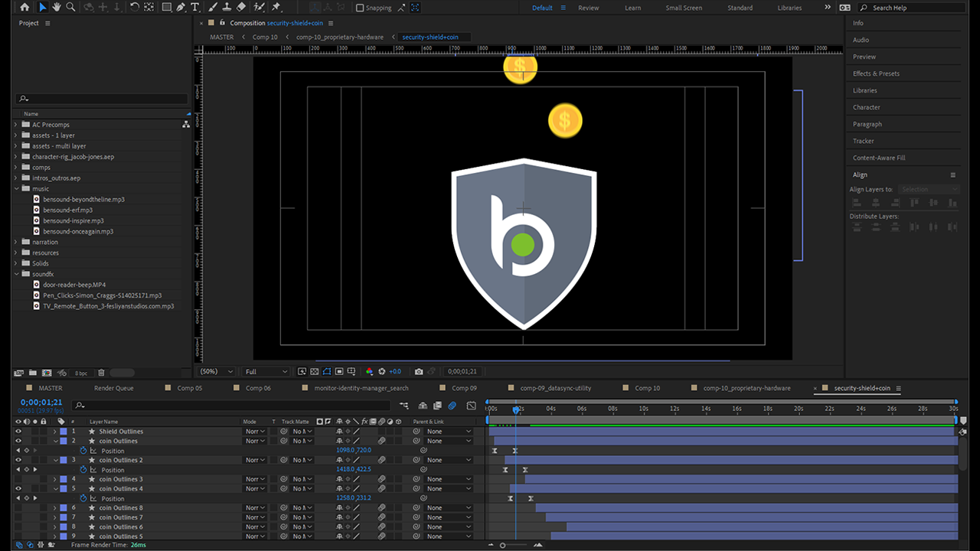
Task: Collapse the music folder in Project
Action: tap(16, 189)
